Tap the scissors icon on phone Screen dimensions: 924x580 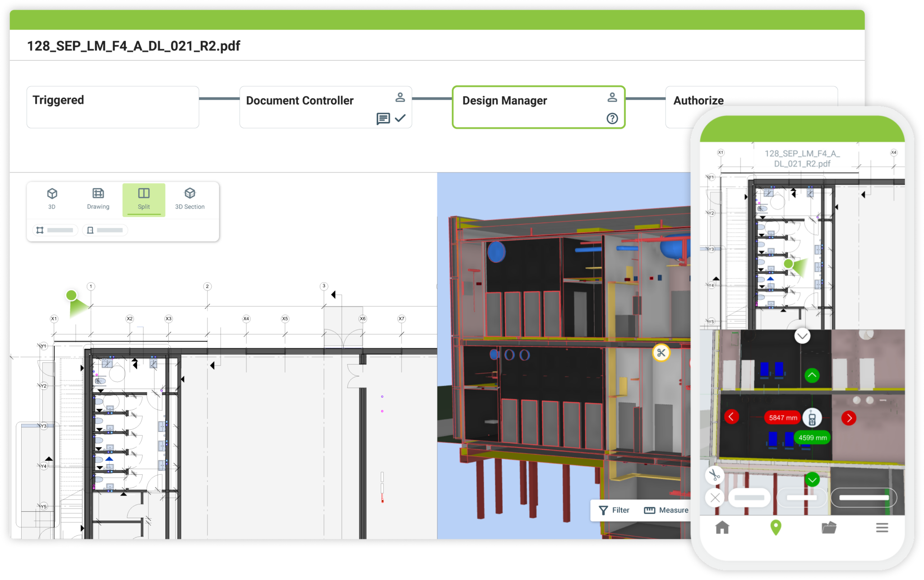pyautogui.click(x=714, y=475)
